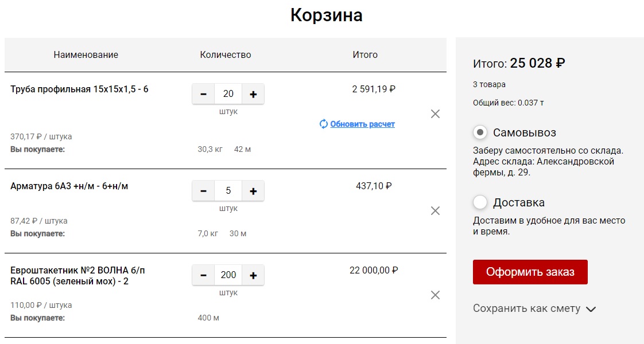Viewport: 644px width, 344px height.
Task: Increase quantity of Арматура 6А3 with plus icon
Action: click(253, 190)
